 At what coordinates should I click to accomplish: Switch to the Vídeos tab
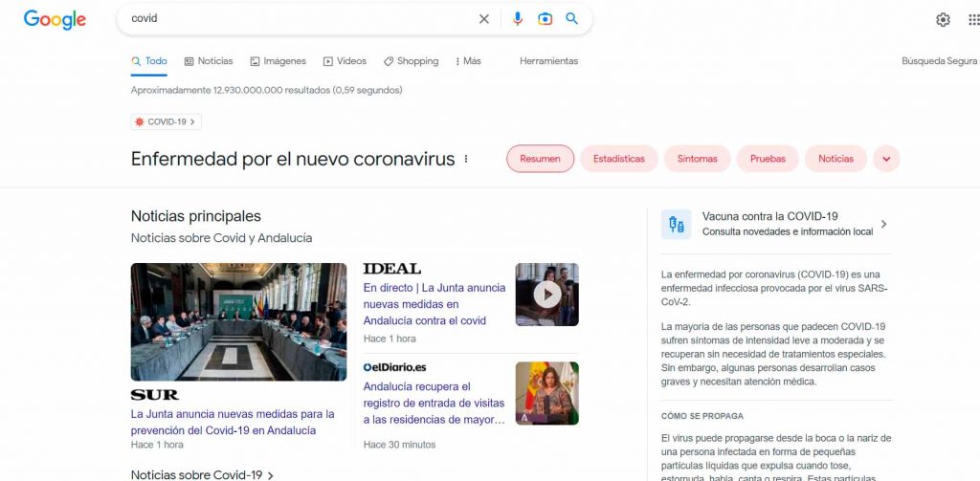click(345, 61)
